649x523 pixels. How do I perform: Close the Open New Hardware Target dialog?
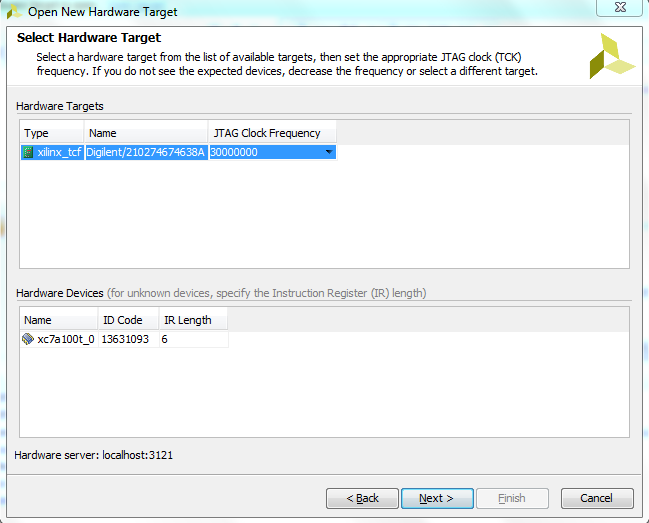point(620,7)
